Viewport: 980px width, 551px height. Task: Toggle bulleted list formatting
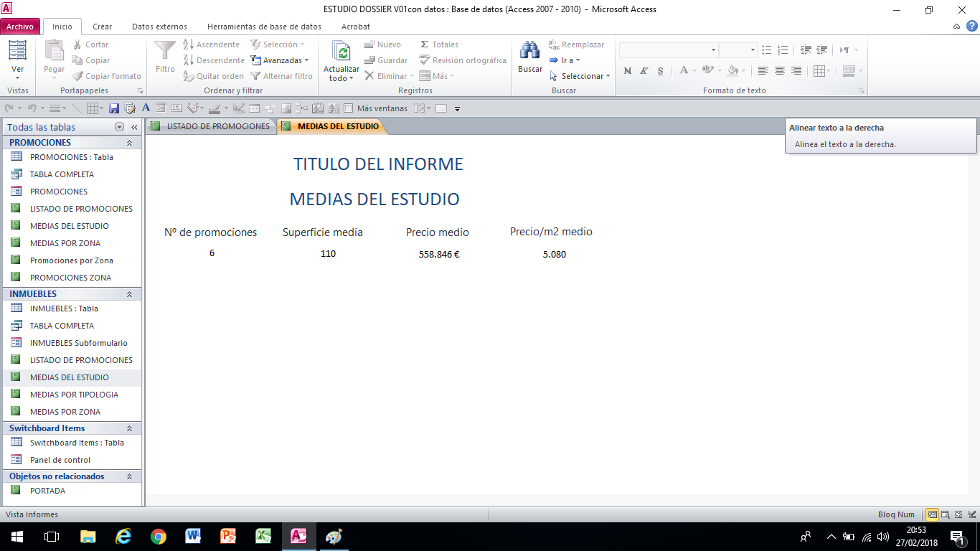point(767,50)
